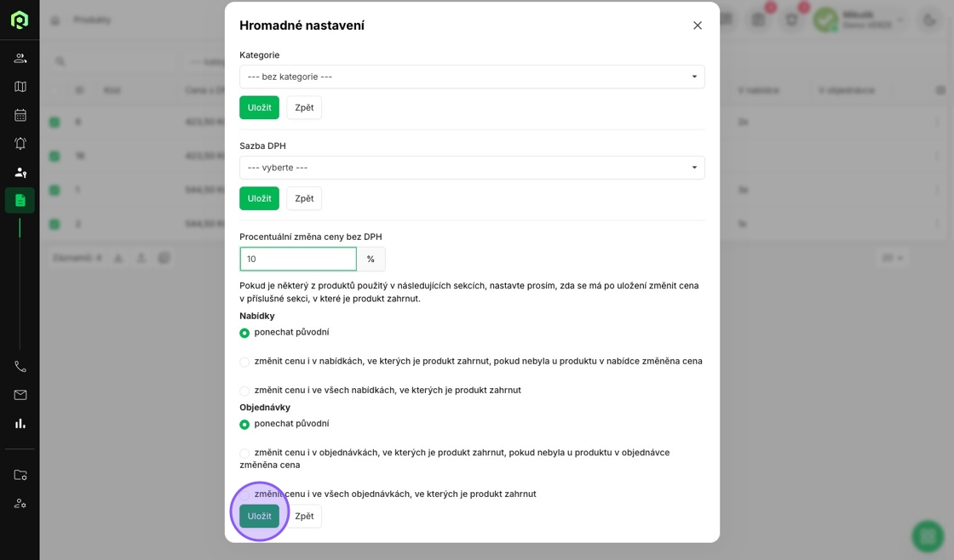Open the map icon in sidebar
This screenshot has width=954, height=560.
point(20,86)
